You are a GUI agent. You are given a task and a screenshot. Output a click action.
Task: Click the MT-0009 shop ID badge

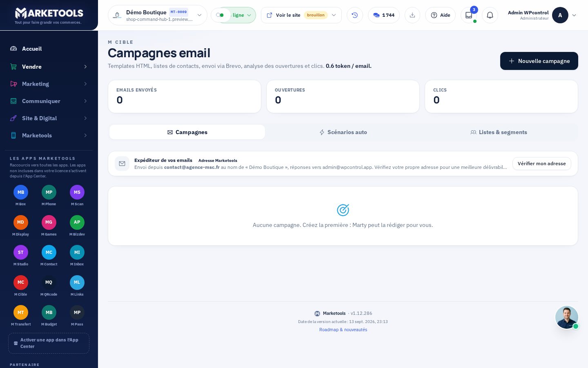pyautogui.click(x=178, y=12)
